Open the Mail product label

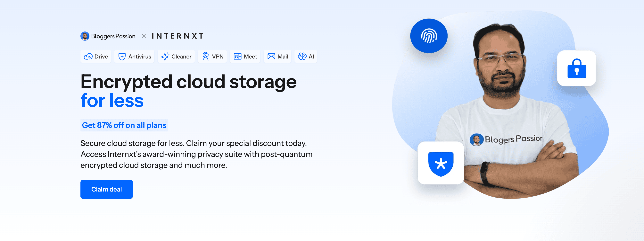coord(283,57)
